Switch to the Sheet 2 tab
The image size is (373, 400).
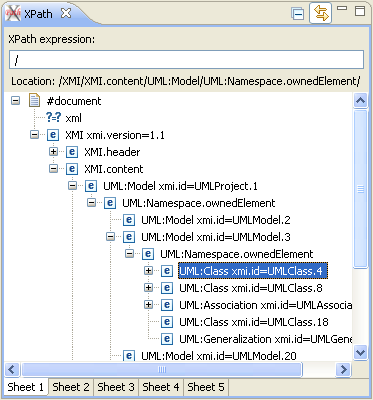pos(71,387)
